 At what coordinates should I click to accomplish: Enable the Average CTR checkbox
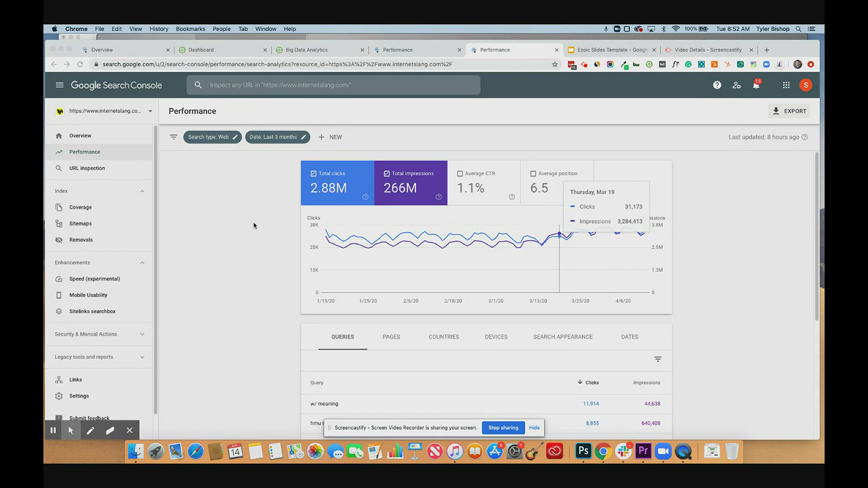[460, 174]
